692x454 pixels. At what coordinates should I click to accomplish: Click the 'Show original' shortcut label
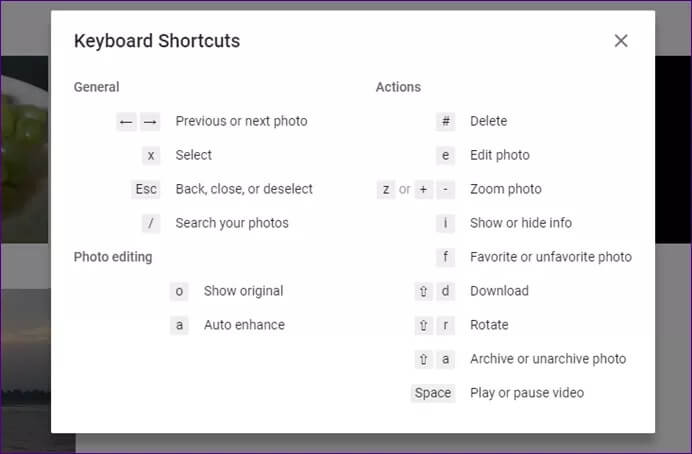tap(243, 291)
